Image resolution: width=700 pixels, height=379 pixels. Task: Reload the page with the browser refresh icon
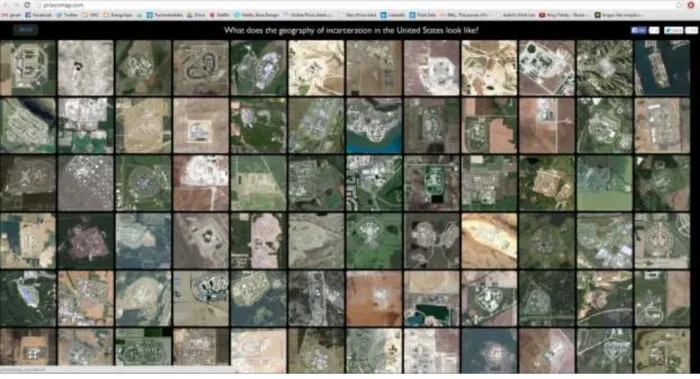(28, 5)
